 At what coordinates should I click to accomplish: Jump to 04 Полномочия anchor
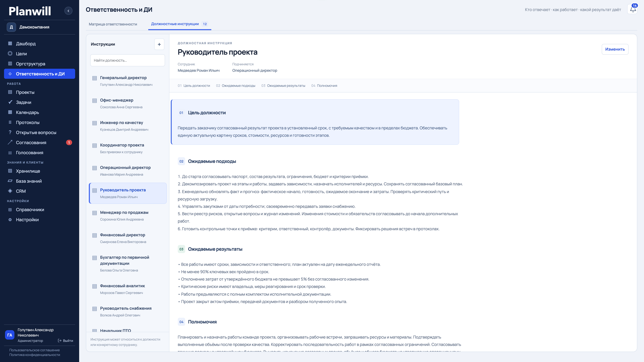[x=324, y=86]
